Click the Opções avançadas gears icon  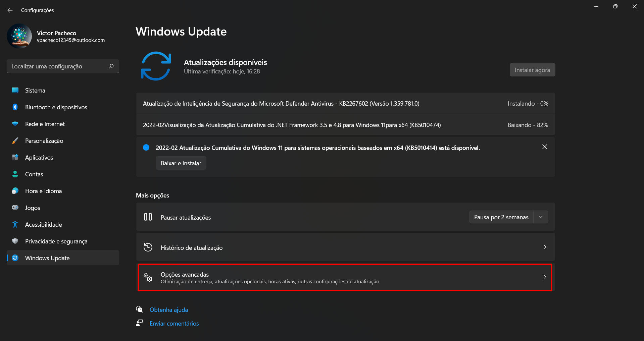click(x=148, y=277)
